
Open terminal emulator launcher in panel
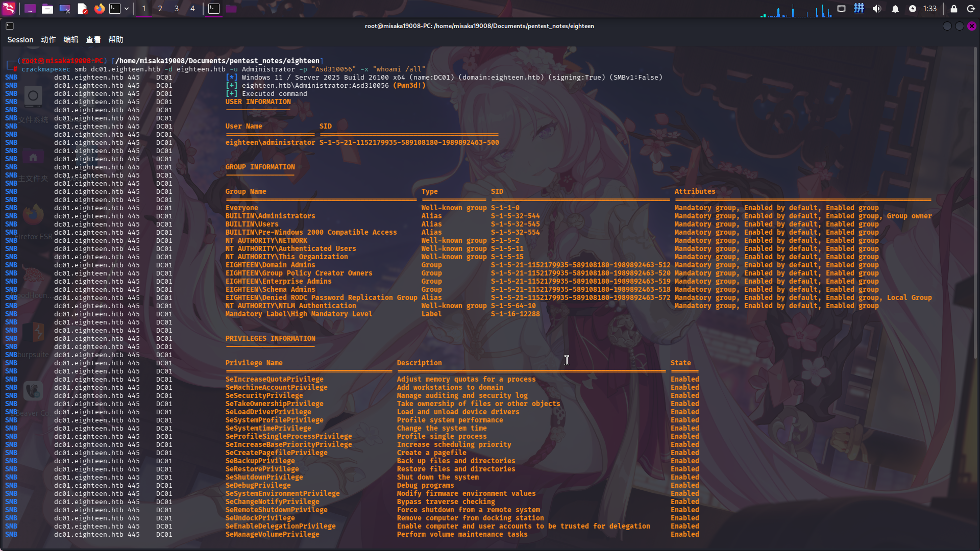click(115, 9)
